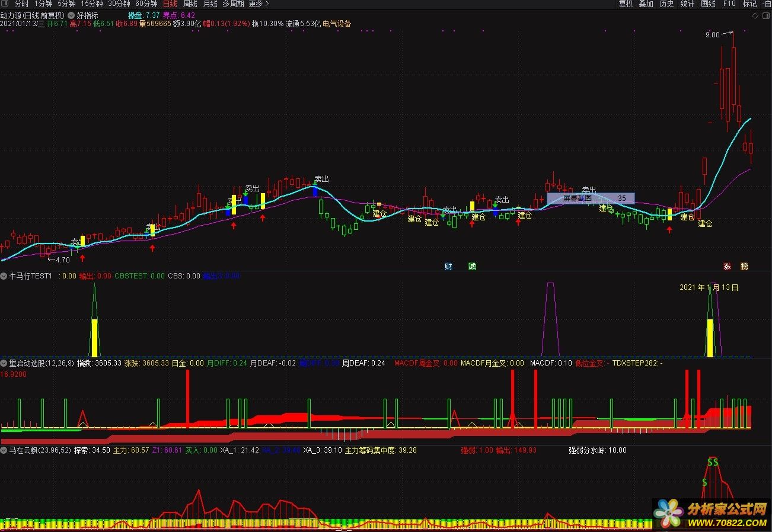Click the 主力筹码集中度: 39.28 value
This screenshot has height=532, width=772.
381,450
